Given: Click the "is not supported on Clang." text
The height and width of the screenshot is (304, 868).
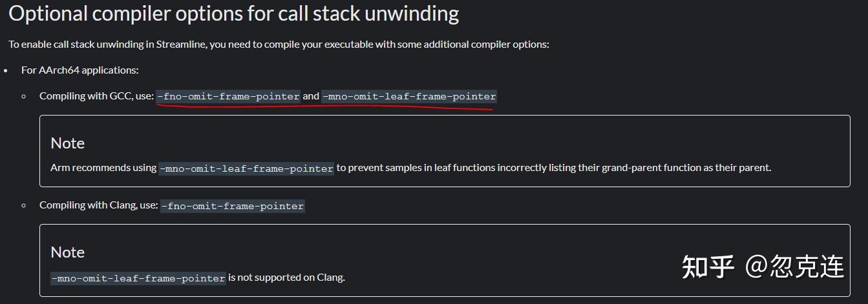Looking at the screenshot, I should click(x=287, y=277).
